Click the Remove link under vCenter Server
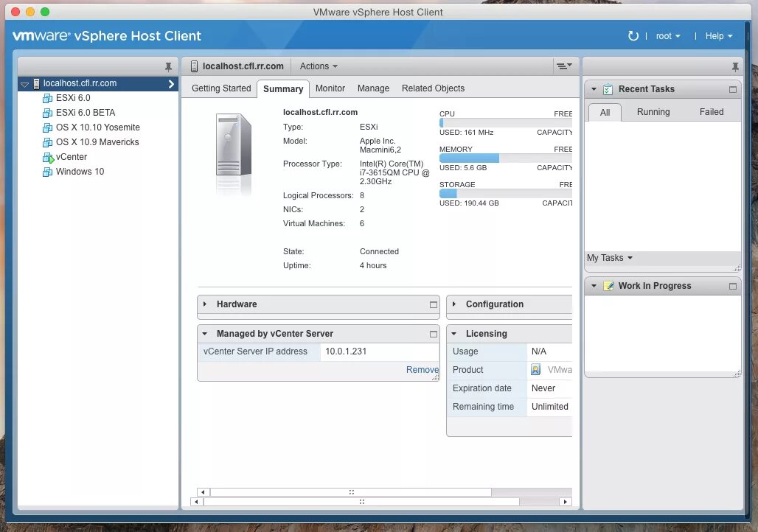 click(422, 370)
